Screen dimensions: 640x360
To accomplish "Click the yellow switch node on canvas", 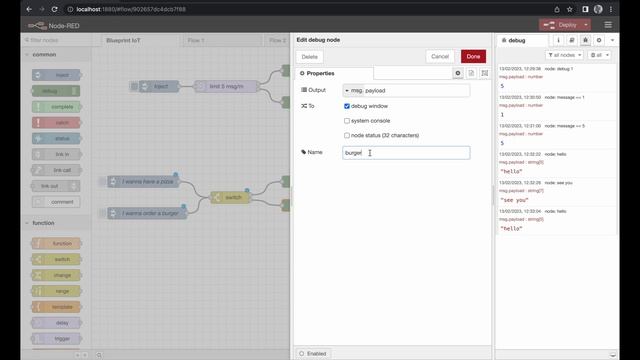I will click(230, 197).
